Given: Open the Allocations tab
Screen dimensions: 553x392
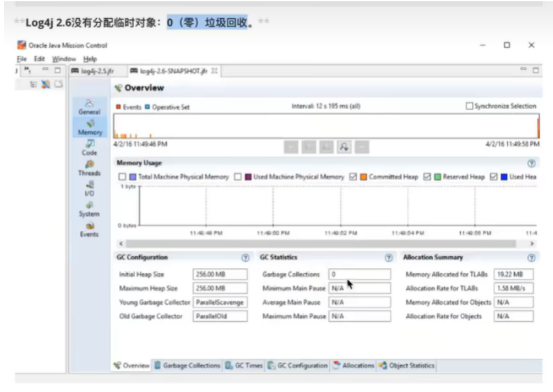Looking at the screenshot, I should pyautogui.click(x=354, y=365).
